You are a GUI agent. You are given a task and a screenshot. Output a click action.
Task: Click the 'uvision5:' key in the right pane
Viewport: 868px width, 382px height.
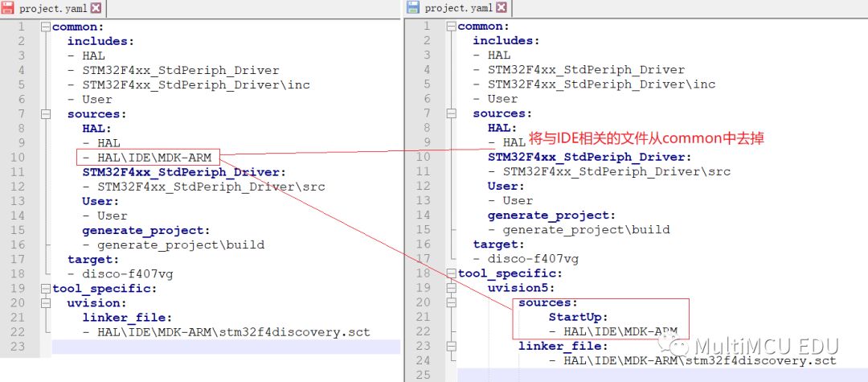(x=522, y=288)
